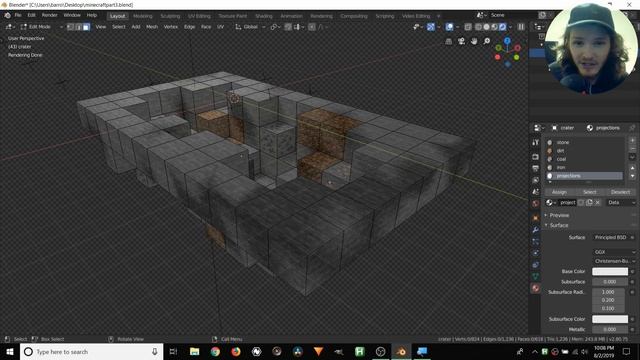
Task: Open material slot specials menu
Action: click(632, 157)
